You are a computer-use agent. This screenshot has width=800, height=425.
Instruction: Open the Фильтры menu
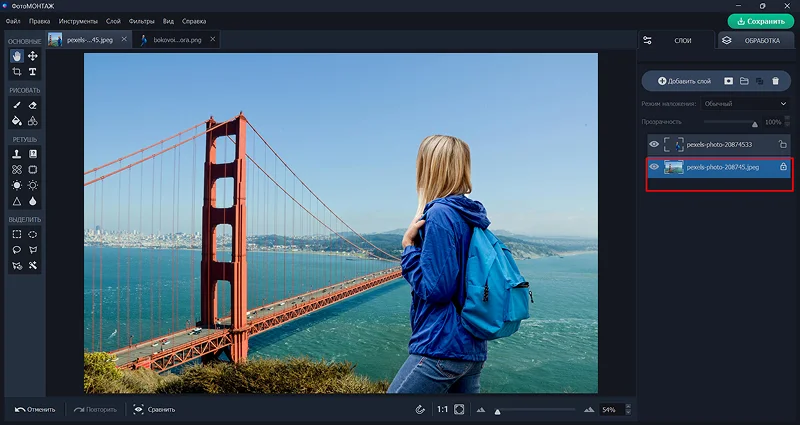pos(141,21)
